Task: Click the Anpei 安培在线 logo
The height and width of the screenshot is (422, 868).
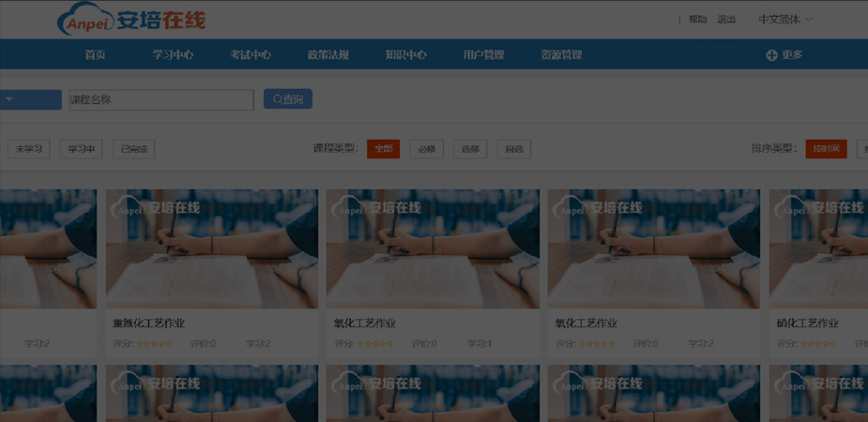Action: click(x=131, y=20)
